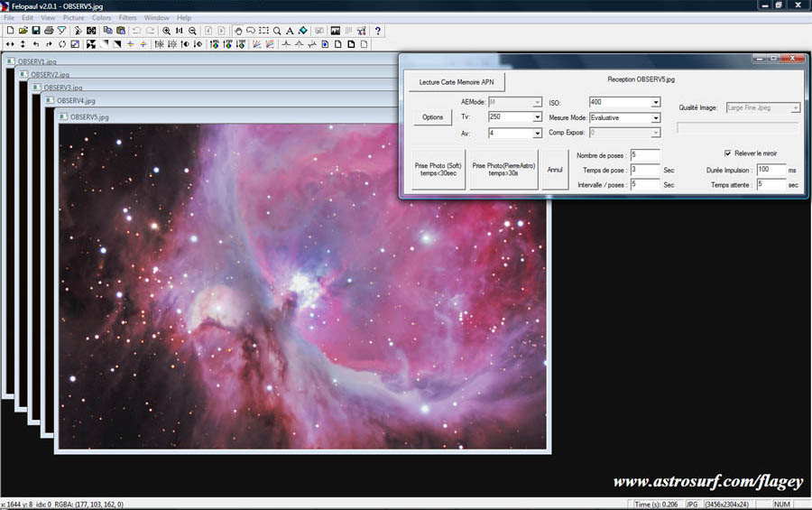
Task: Click the Save floppy disk icon
Action: pyautogui.click(x=35, y=31)
